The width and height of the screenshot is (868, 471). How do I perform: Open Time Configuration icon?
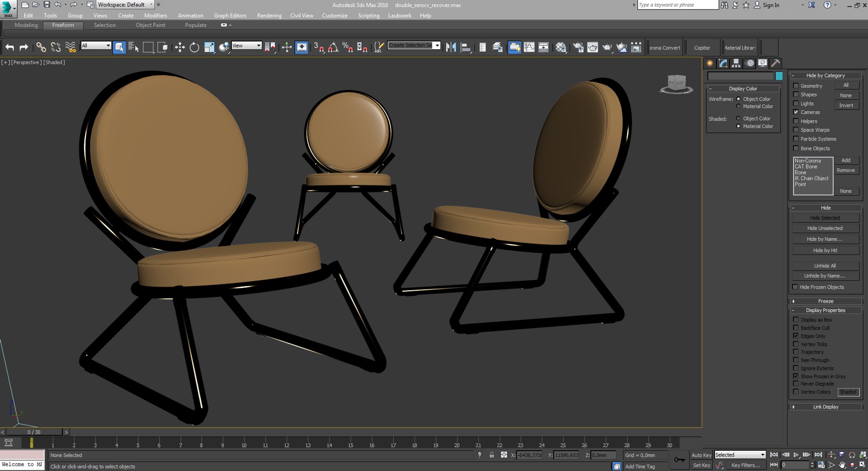(821, 465)
